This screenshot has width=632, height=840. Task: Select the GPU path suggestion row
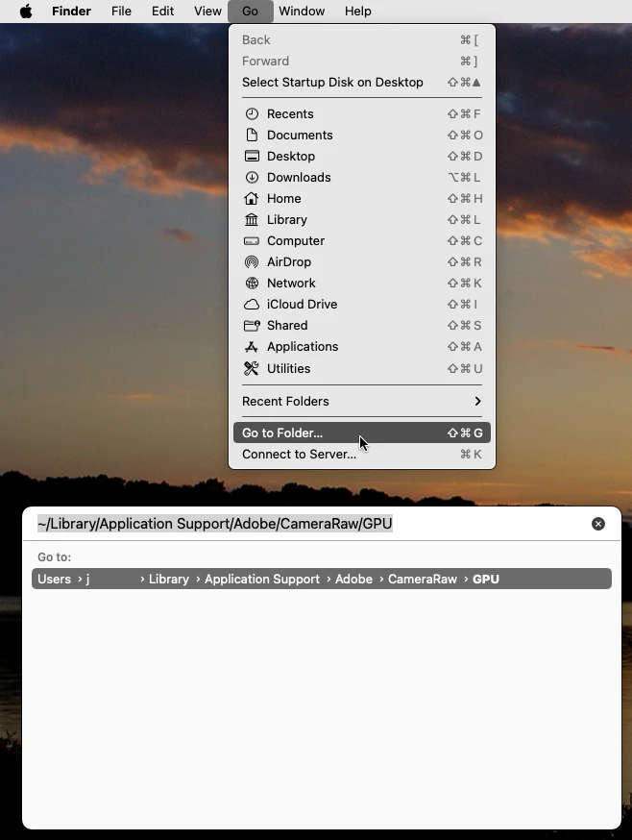point(322,580)
